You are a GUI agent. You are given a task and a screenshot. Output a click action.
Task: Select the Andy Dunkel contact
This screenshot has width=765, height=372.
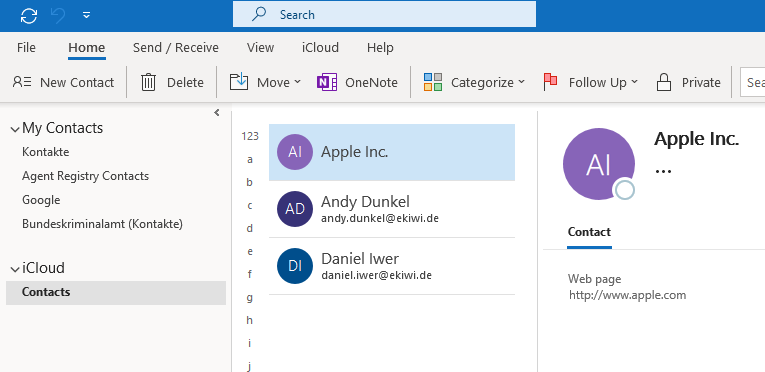[x=392, y=209]
